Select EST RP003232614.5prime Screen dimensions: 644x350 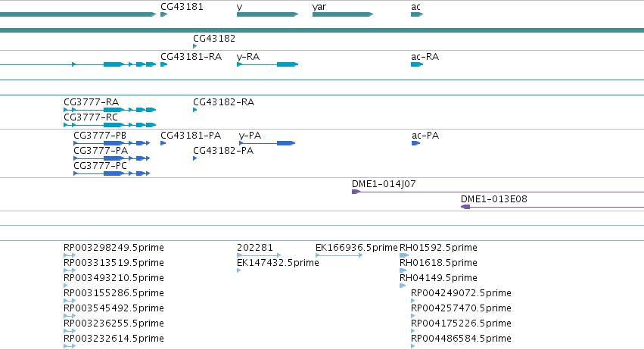tap(114, 339)
